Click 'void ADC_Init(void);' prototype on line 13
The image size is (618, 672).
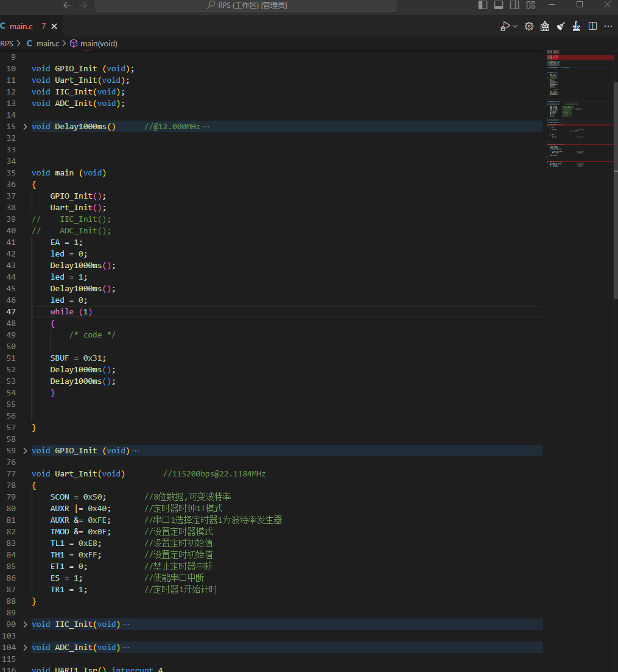(x=79, y=104)
